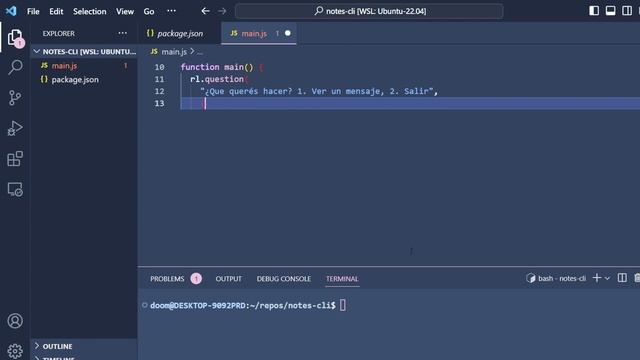The width and height of the screenshot is (640, 360).
Task: Switch to the OUTPUT panel tab
Action: point(229,279)
